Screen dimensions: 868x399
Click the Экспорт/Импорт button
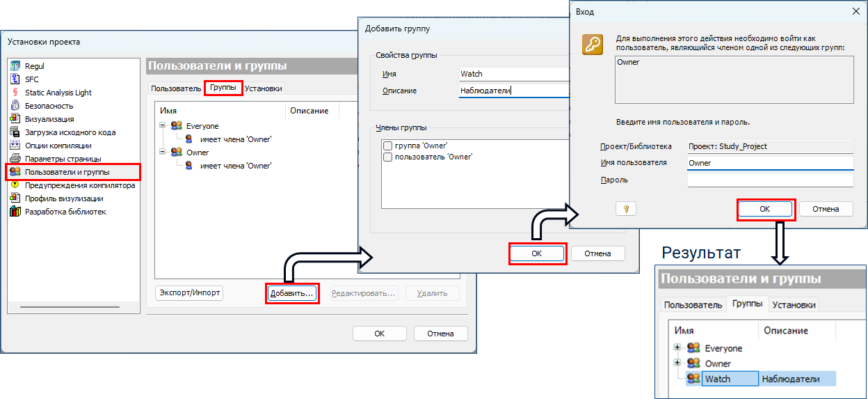188,293
